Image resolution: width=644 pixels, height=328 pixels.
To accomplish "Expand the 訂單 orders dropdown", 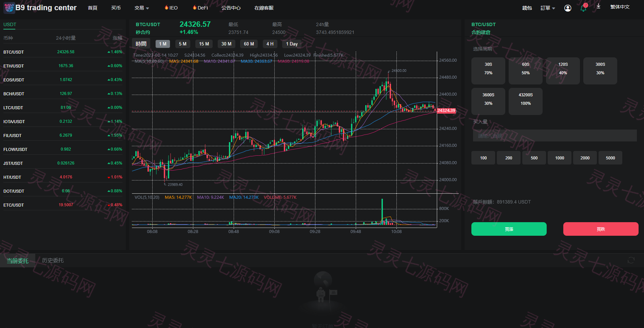I will (548, 8).
